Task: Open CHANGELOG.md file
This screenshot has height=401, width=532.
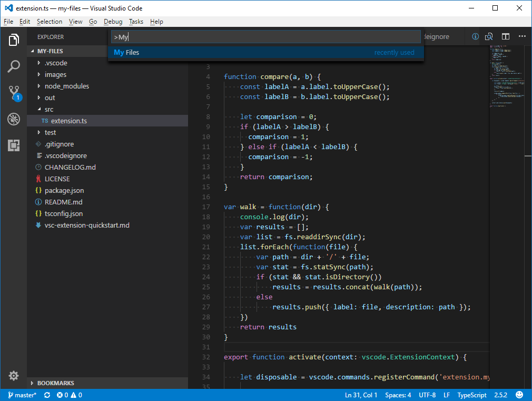Action: point(107,167)
